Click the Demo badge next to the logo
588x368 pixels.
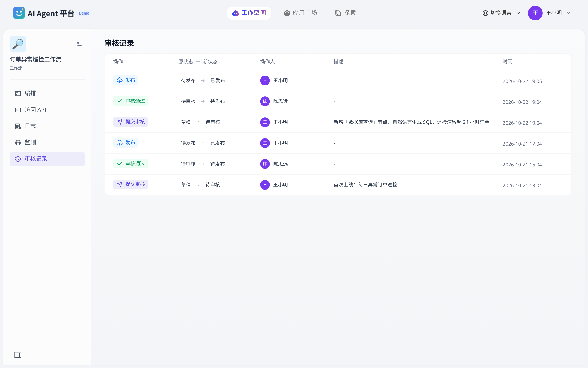pyautogui.click(x=84, y=13)
